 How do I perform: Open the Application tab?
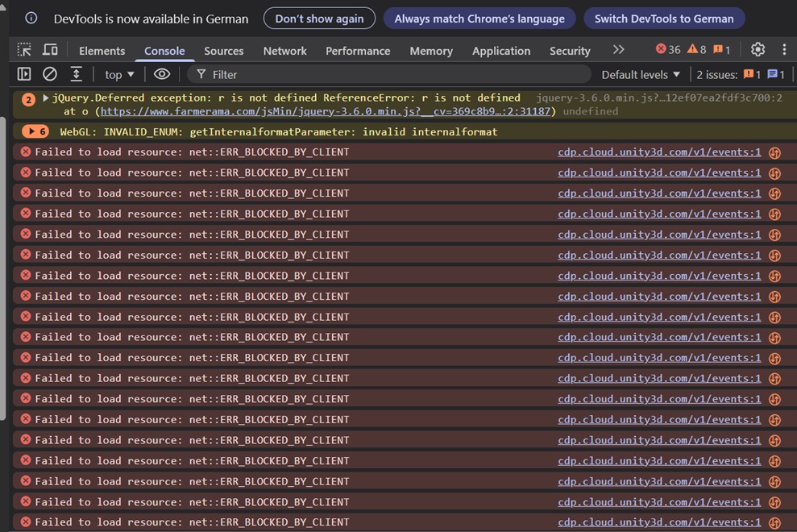click(501, 51)
